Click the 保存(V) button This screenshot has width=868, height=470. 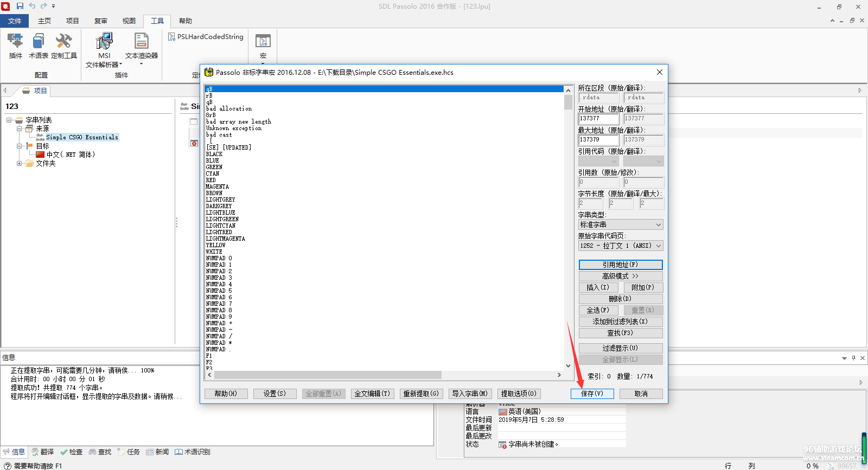[x=592, y=394]
